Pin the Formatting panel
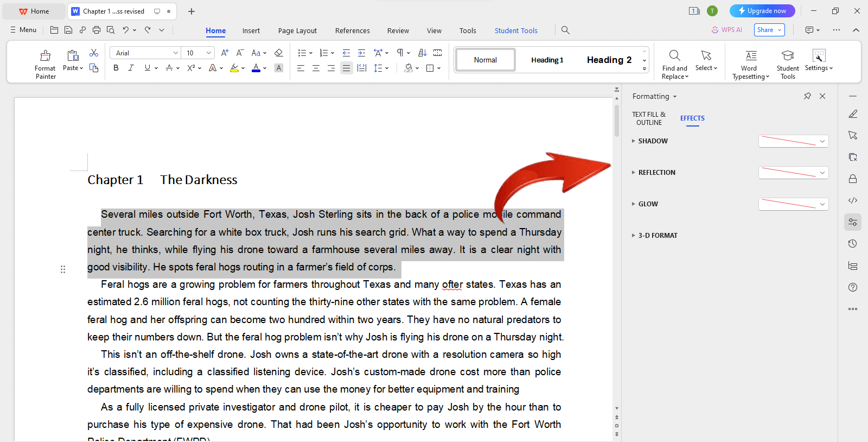Viewport: 868px width, 442px height. click(x=807, y=96)
